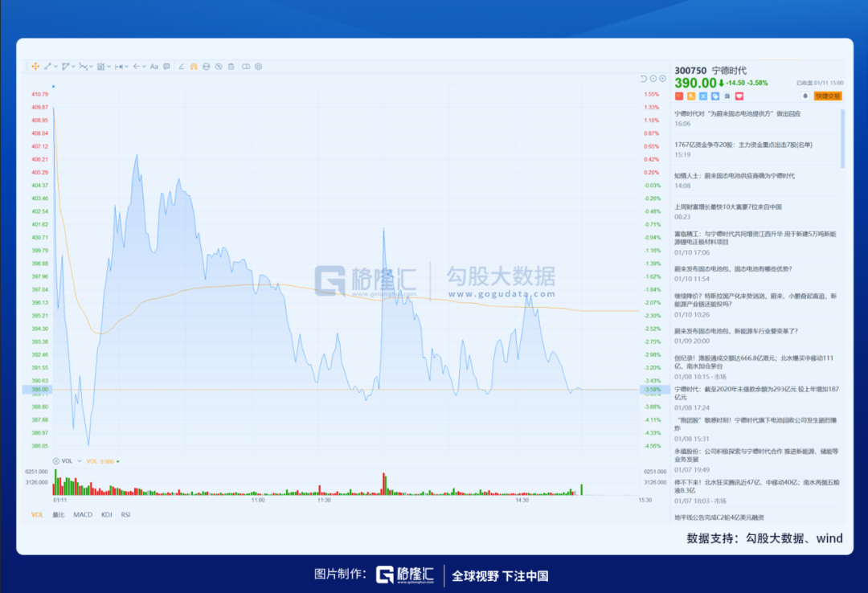Open news 继续降价 特斯拉国产化来势汹汹

click(755, 300)
